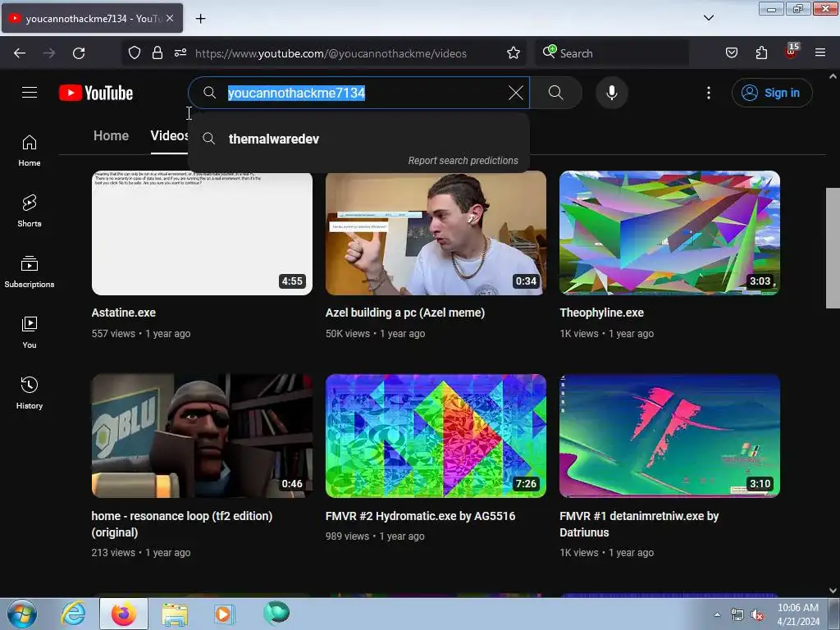Click the FMVR #2 Hydromatic.exe by AG5516 title
The image size is (840, 630).
pos(421,517)
